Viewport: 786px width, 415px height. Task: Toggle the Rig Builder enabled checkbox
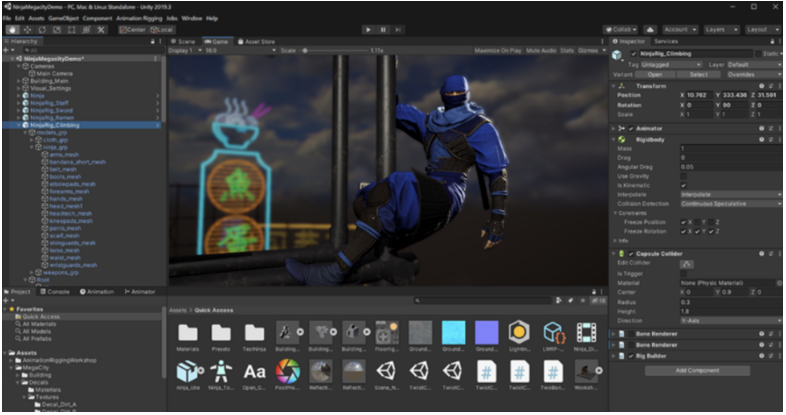(x=631, y=356)
